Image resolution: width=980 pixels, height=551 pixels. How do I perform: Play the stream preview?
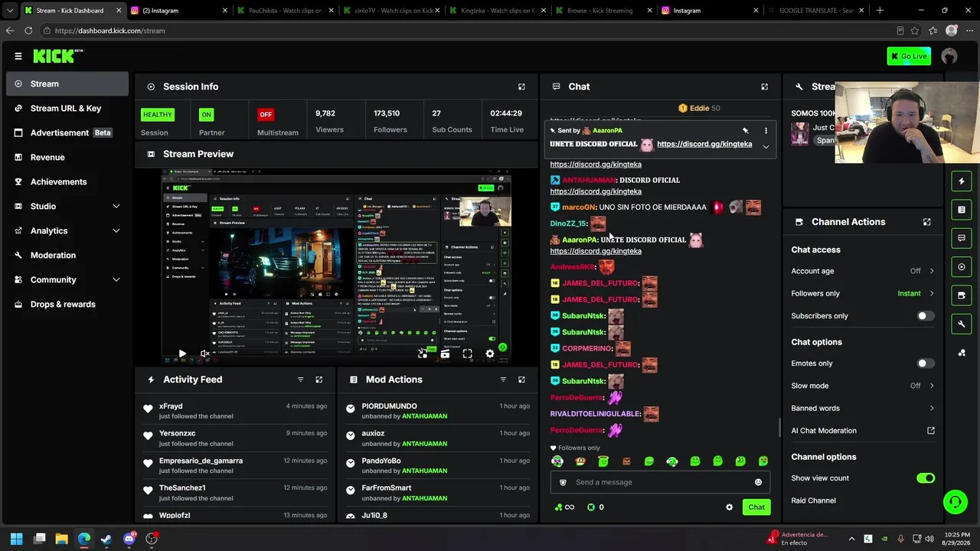tap(182, 354)
